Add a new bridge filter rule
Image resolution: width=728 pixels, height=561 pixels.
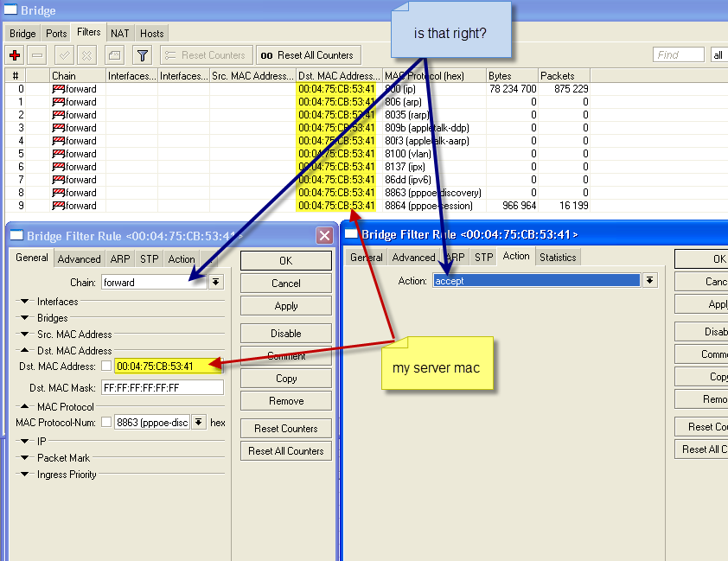pos(14,54)
